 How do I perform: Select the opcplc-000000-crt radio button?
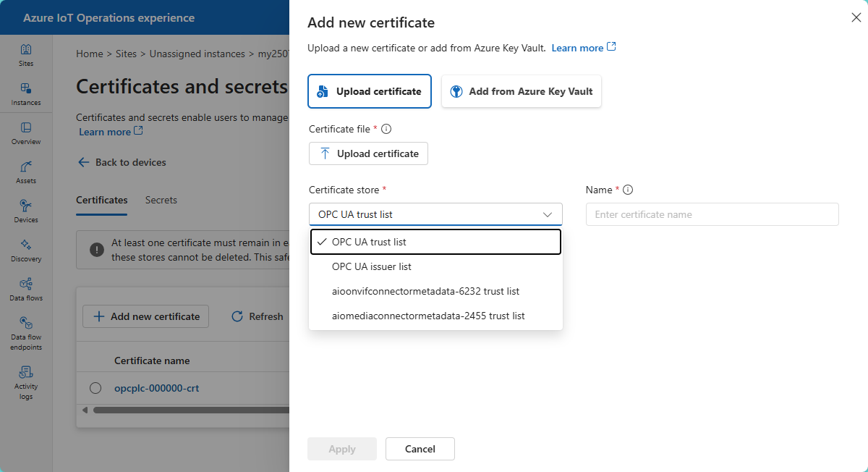click(x=95, y=388)
